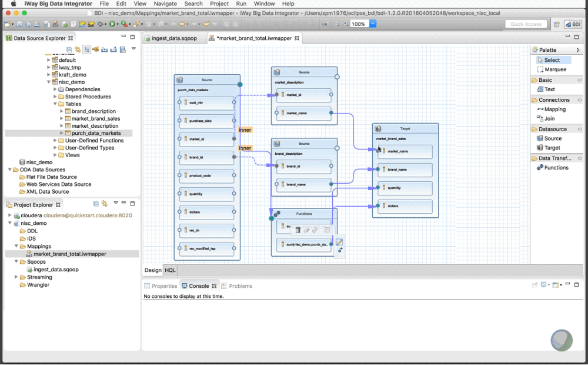This screenshot has height=365, width=588.
Task: Select the Text tool under Basic
Action: coord(549,89)
